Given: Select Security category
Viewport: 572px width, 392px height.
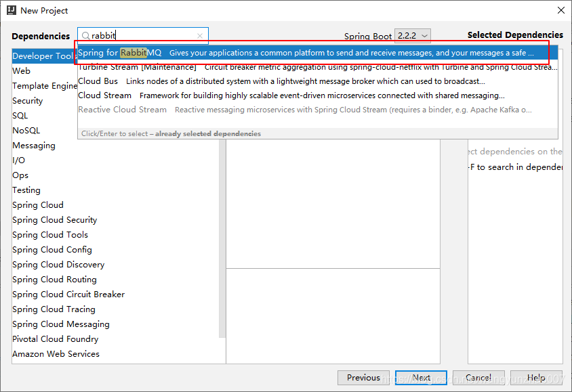Looking at the screenshot, I should point(28,101).
